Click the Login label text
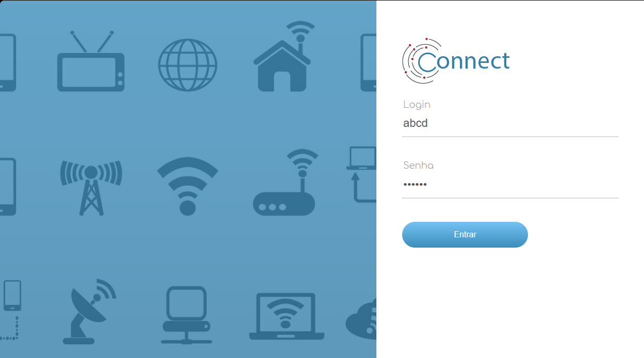Viewport: 644px width, 358px height. [417, 105]
